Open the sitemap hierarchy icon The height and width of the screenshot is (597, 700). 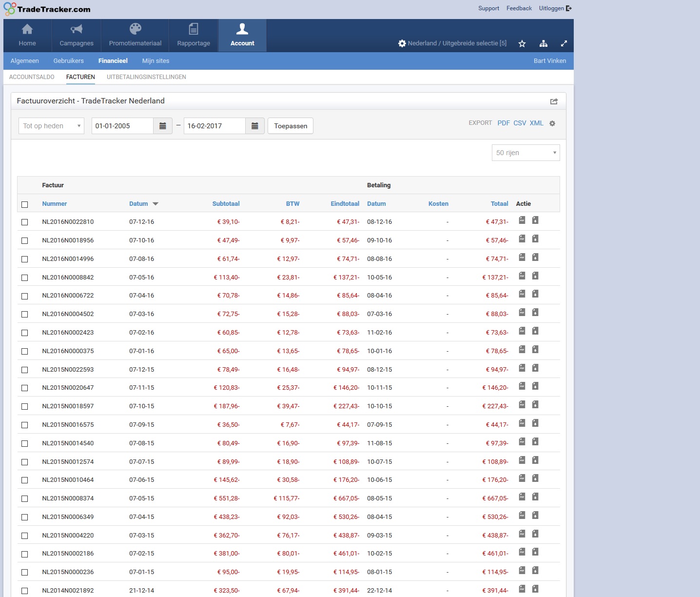pyautogui.click(x=544, y=43)
